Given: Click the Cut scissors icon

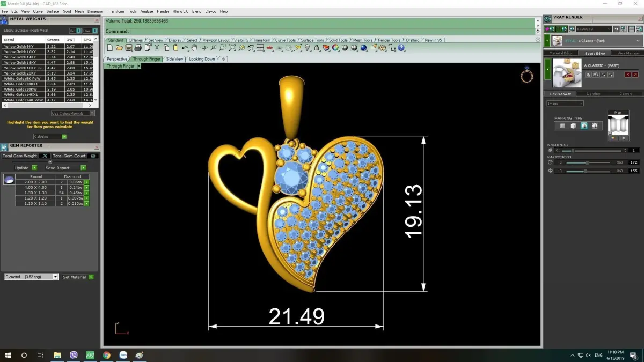Looking at the screenshot, I should [x=157, y=48].
